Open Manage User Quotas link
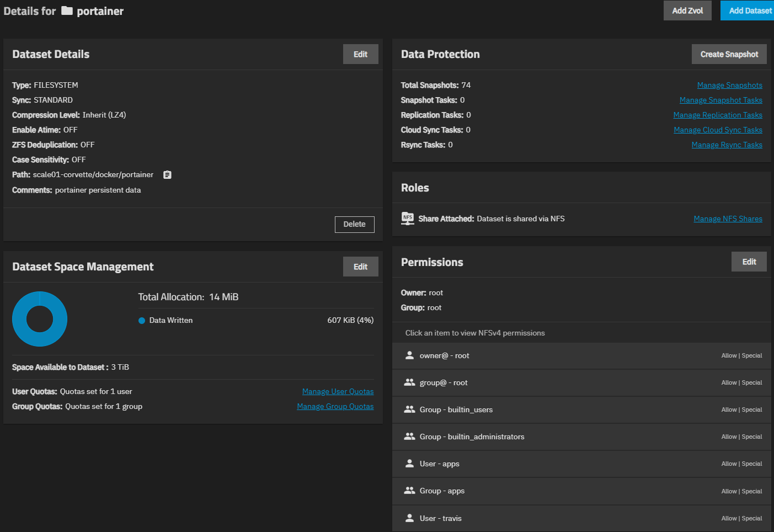 coord(338,391)
